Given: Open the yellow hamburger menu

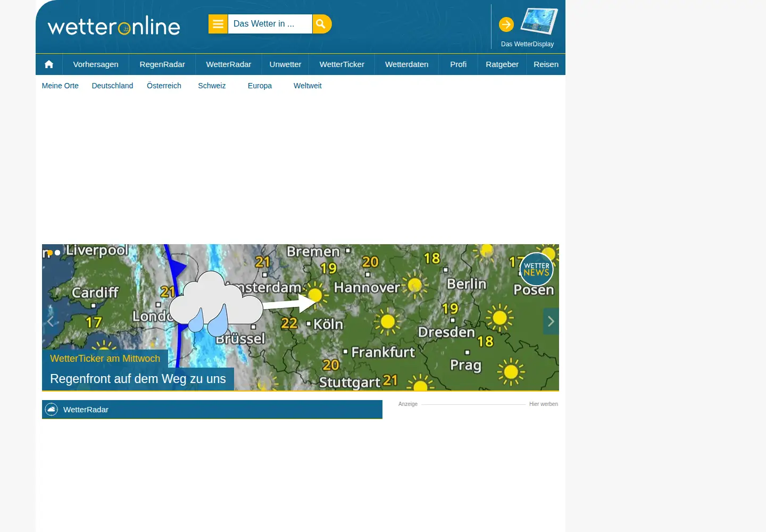Looking at the screenshot, I should (x=218, y=24).
